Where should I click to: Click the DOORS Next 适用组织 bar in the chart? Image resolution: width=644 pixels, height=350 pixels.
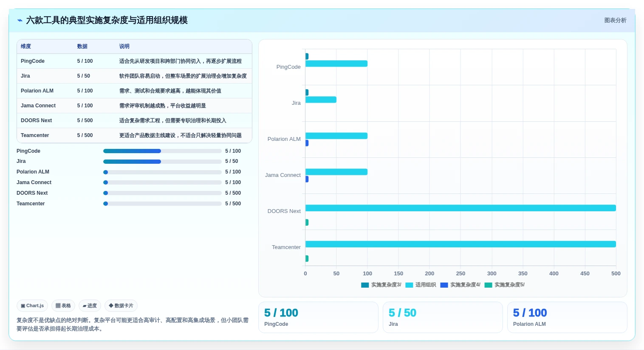(460, 208)
